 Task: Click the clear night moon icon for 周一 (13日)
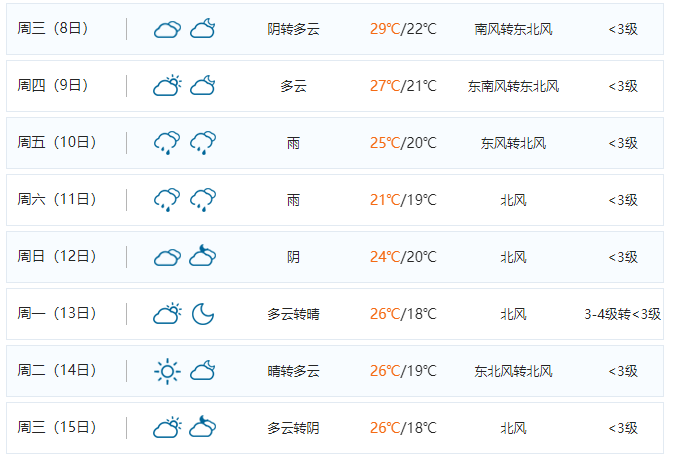(x=203, y=314)
